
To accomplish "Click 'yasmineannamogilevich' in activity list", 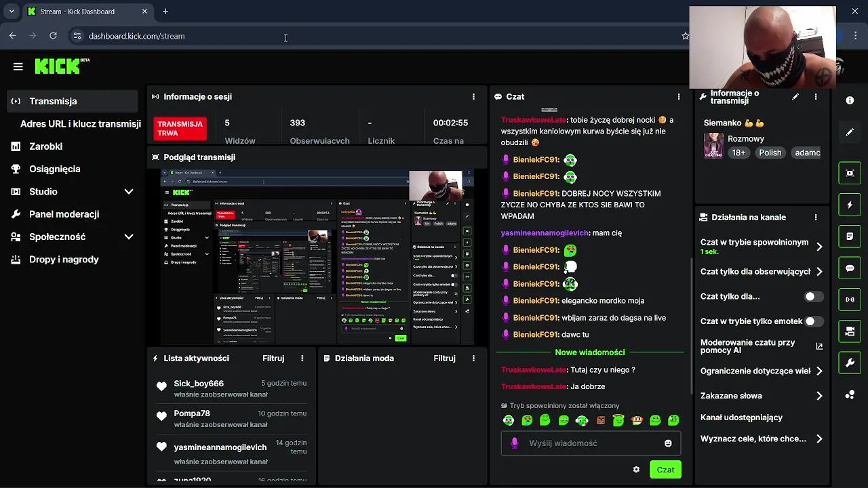I will 220,447.
